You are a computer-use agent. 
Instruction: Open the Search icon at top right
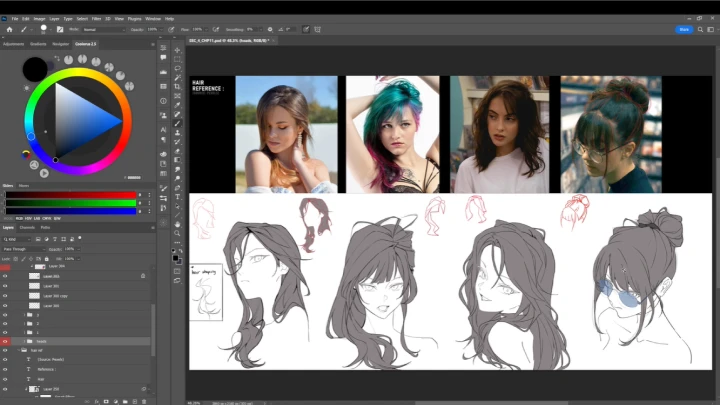point(700,29)
